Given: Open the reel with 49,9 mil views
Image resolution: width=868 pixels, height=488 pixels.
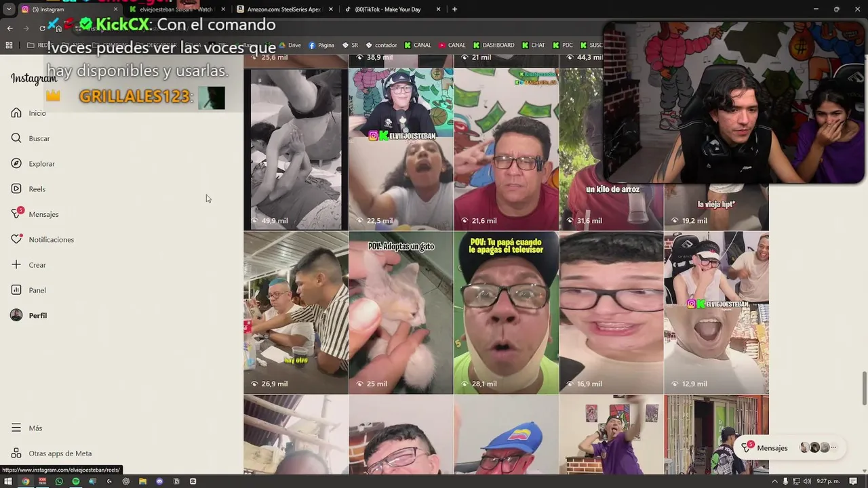Looking at the screenshot, I should click(296, 149).
